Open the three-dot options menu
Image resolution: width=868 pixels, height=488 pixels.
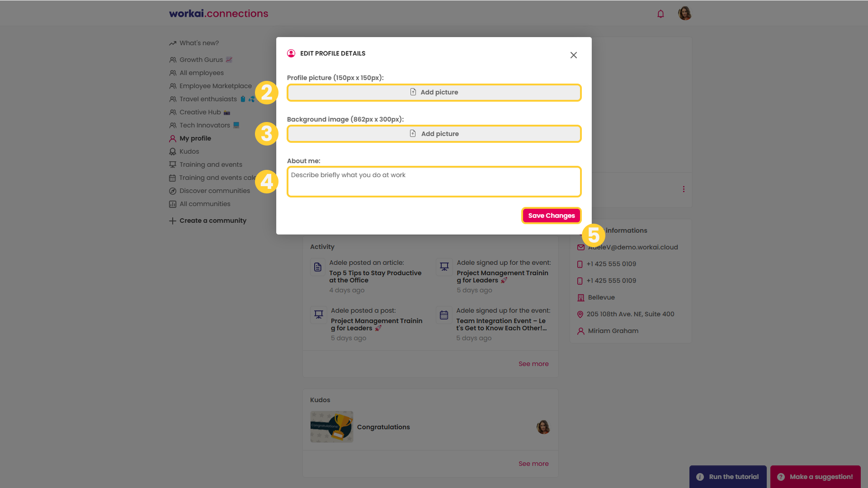point(684,189)
